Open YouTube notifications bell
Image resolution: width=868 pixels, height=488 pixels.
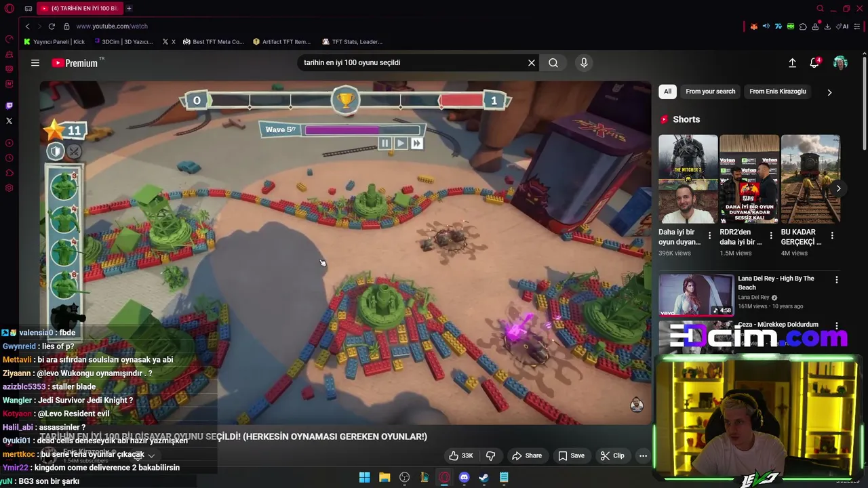(x=814, y=62)
